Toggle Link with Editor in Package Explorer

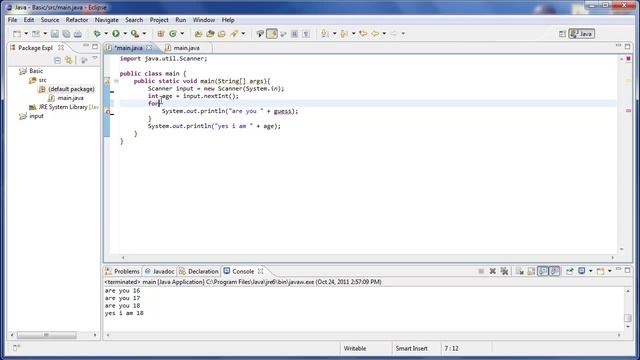click(x=69, y=60)
